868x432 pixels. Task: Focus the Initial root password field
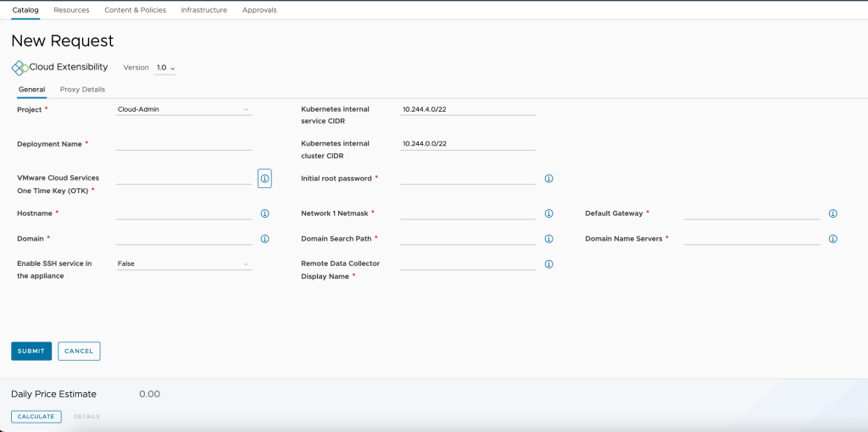(468, 178)
